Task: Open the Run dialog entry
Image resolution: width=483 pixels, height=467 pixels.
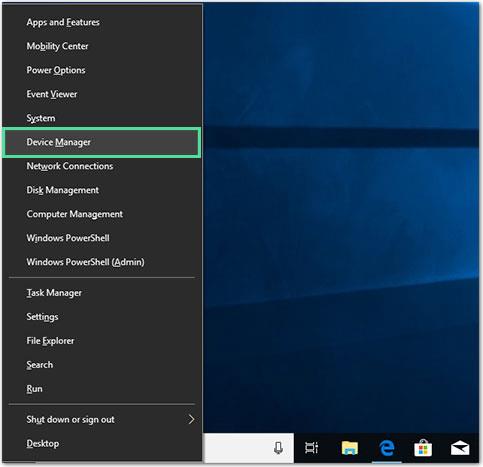Action: pos(102,389)
